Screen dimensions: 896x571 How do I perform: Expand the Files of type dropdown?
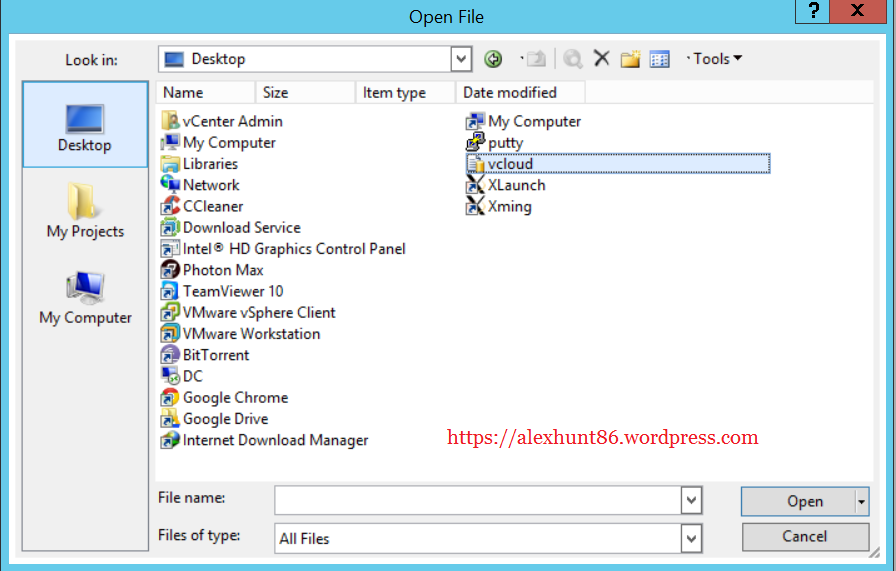click(x=691, y=538)
